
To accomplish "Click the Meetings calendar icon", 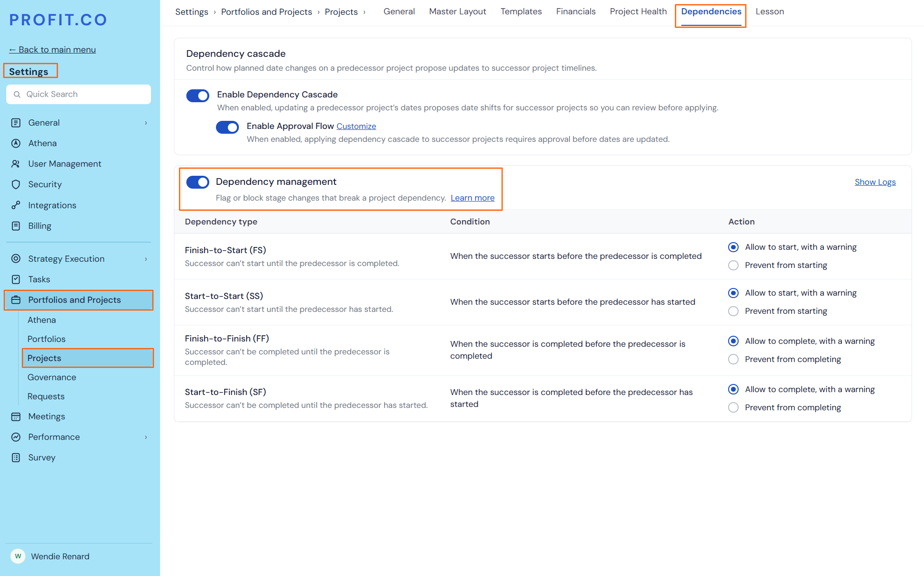I will pyautogui.click(x=16, y=416).
